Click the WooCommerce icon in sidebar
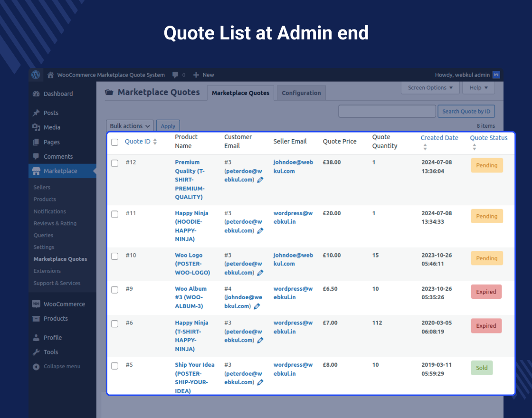532x418 pixels. (36, 304)
